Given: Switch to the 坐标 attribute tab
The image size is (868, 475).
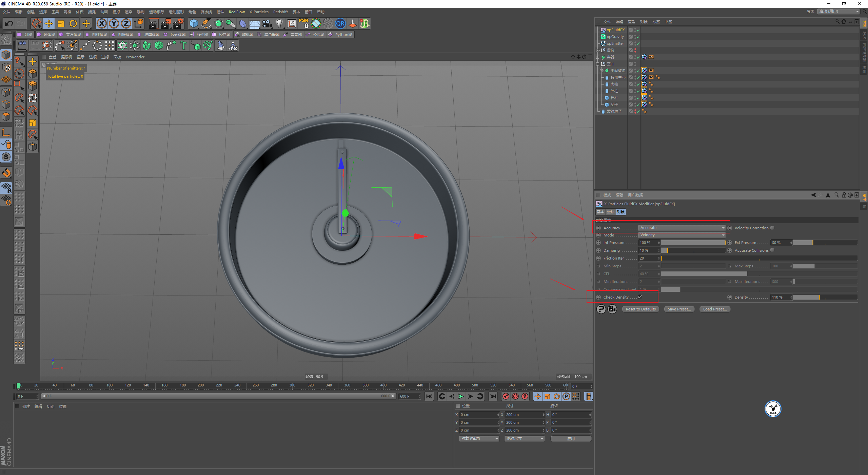Looking at the screenshot, I should pyautogui.click(x=610, y=212).
